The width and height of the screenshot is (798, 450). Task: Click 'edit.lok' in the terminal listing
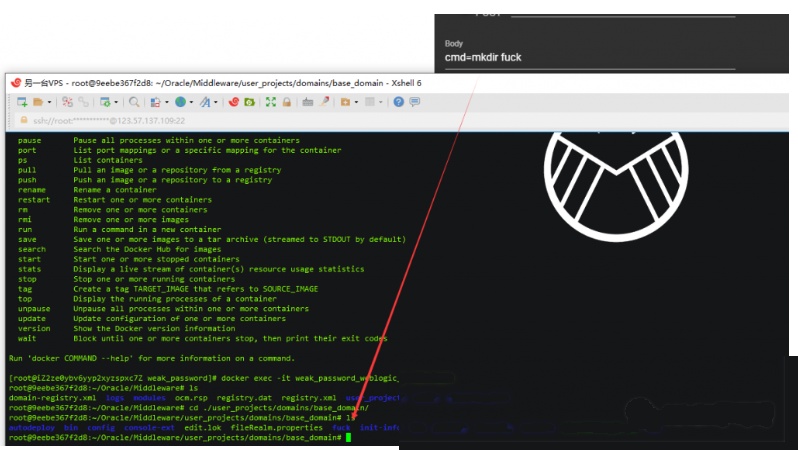(x=203, y=428)
